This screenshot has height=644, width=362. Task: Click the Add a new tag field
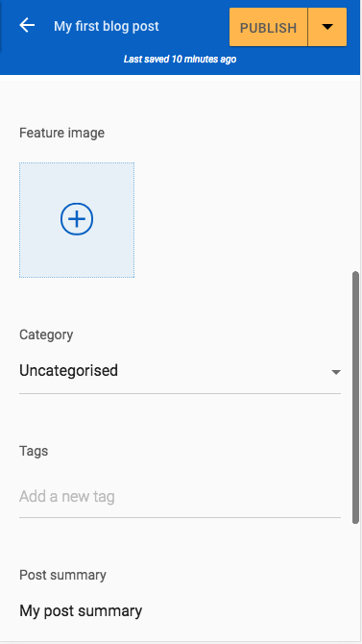[180, 497]
